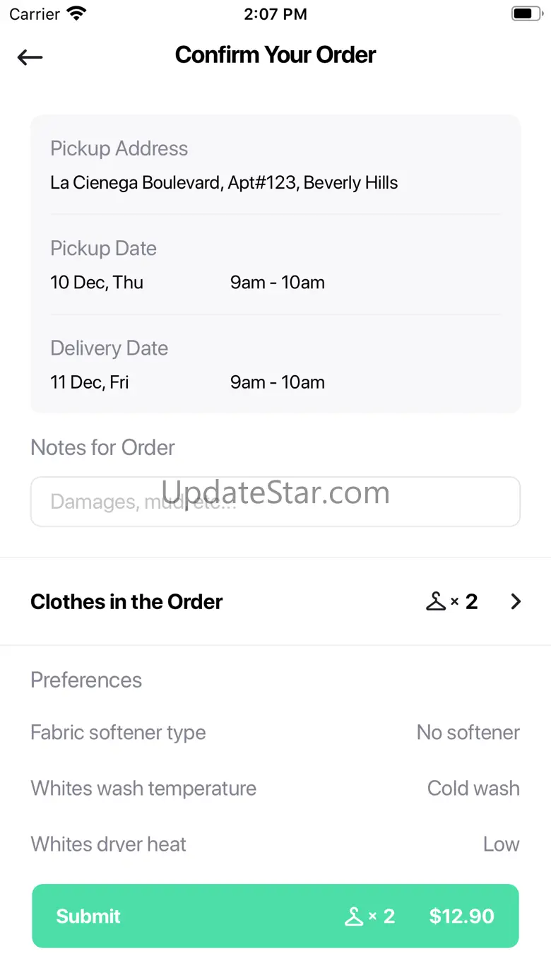Tap the 2:07 PM status bar clock

(x=275, y=13)
